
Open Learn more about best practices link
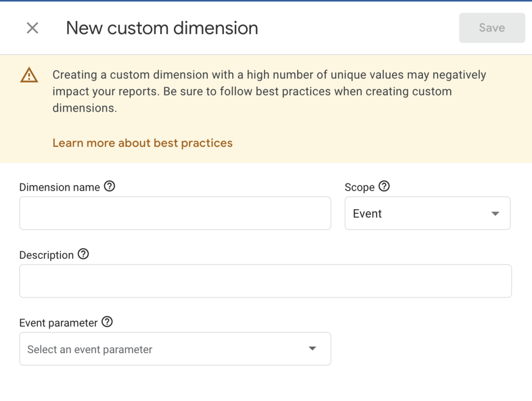[142, 143]
